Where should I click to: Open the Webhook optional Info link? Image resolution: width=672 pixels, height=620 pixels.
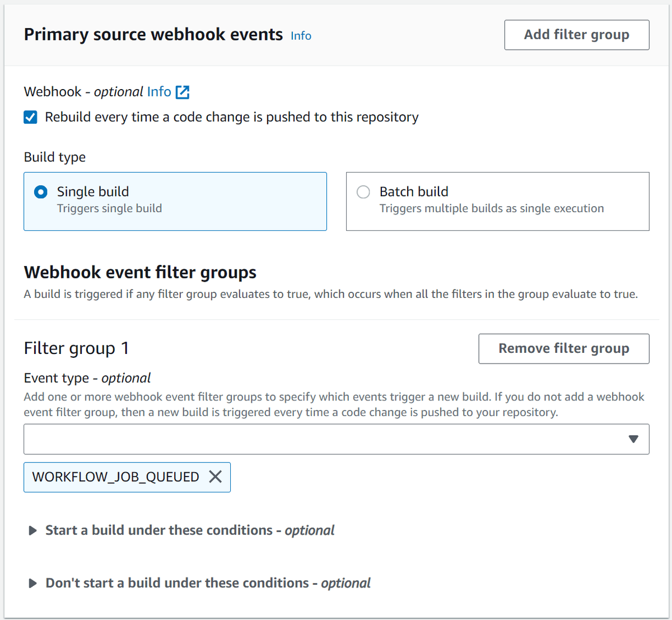pos(158,92)
